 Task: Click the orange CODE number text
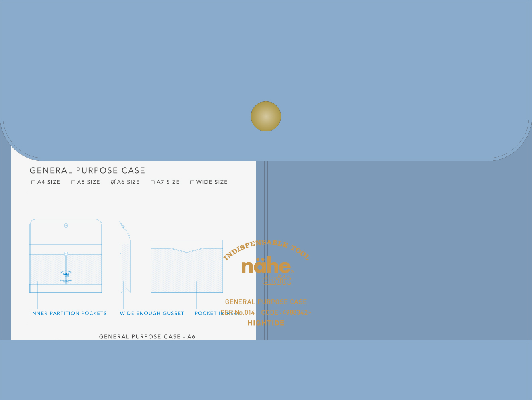(286, 312)
